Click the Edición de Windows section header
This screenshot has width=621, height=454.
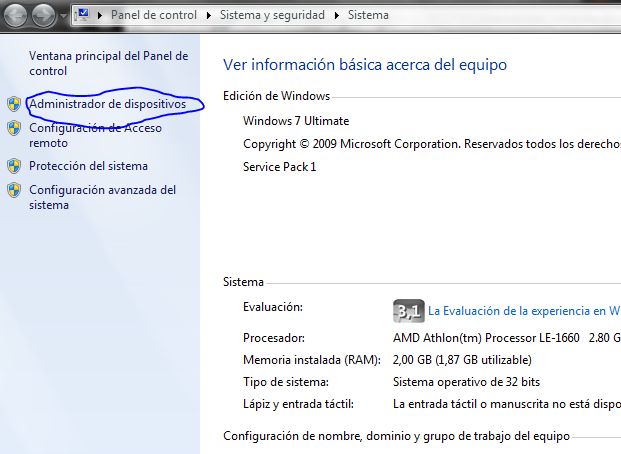coord(276,96)
